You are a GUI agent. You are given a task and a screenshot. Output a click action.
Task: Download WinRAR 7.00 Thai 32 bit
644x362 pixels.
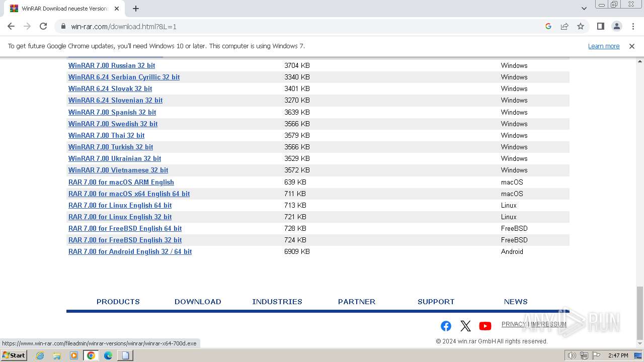point(106,135)
